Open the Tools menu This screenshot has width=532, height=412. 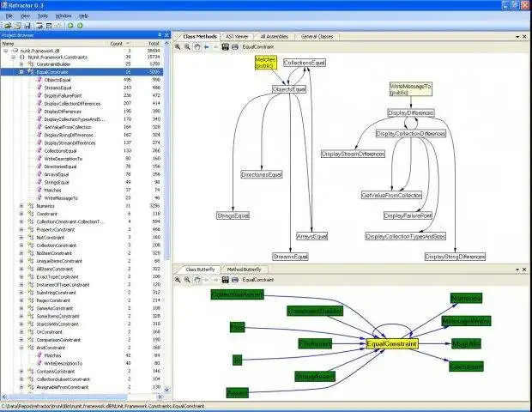pyautogui.click(x=42, y=16)
